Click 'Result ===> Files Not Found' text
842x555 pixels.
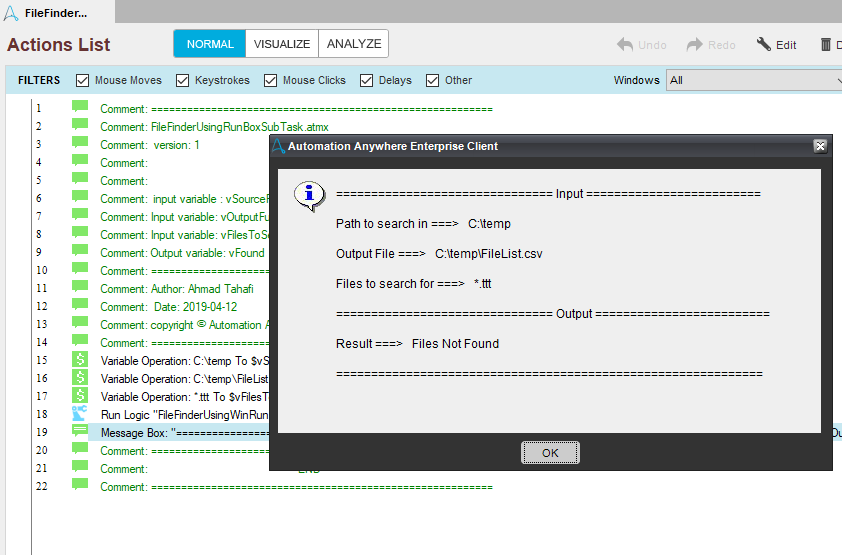tap(417, 344)
